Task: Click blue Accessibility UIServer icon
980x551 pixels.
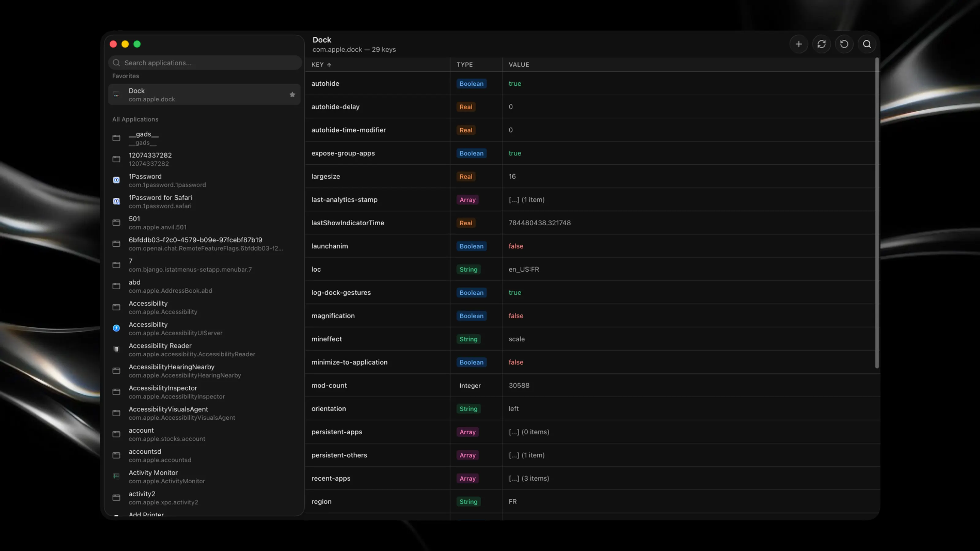Action: tap(116, 328)
